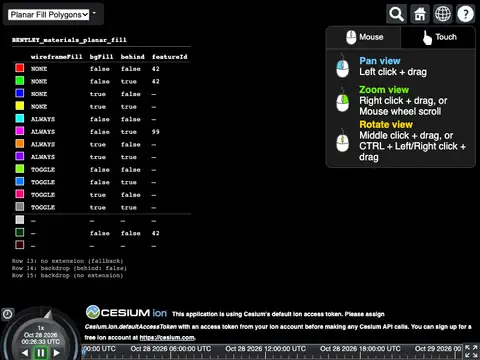Image resolution: width=480 pixels, height=360 pixels.
Task: Open the geocoder search icon
Action: 396,14
